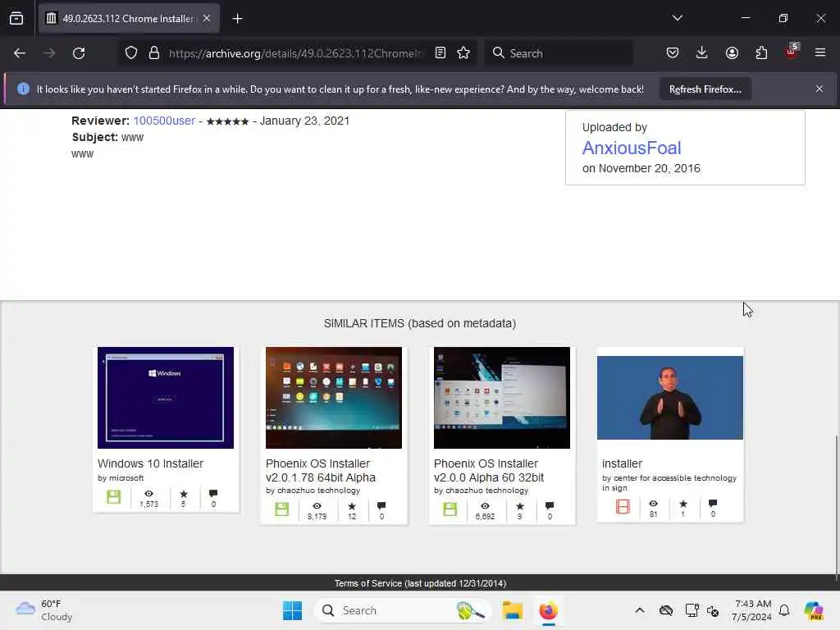Show hidden system tray icons
This screenshot has height=630, width=840.
640,610
